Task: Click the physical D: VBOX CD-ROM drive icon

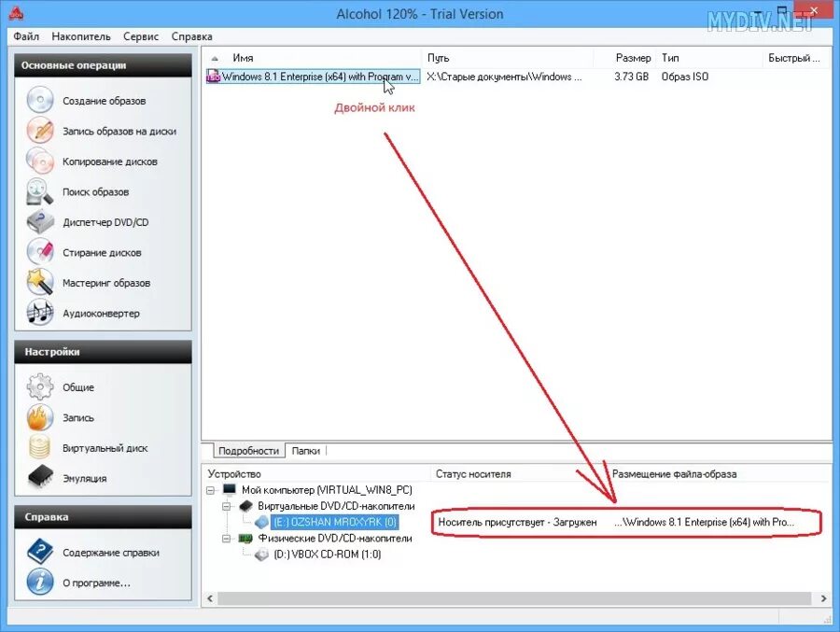Action: 262,554
